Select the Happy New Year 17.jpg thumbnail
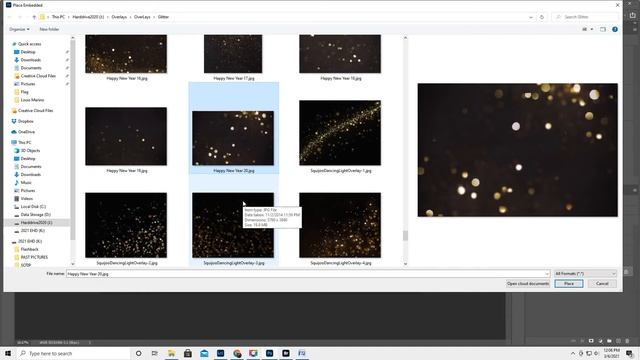Image resolution: width=640 pixels, height=360 pixels. [x=233, y=54]
